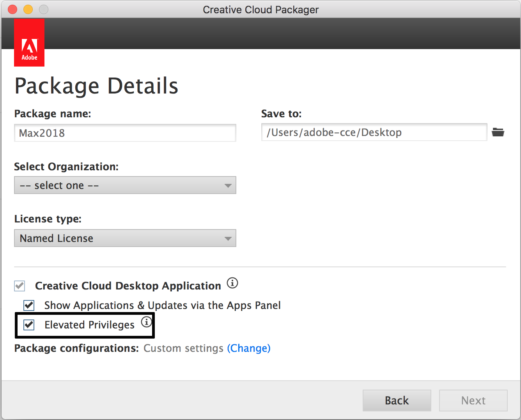The width and height of the screenshot is (521, 420).
Task: Expand the License type dropdown
Action: tap(125, 238)
